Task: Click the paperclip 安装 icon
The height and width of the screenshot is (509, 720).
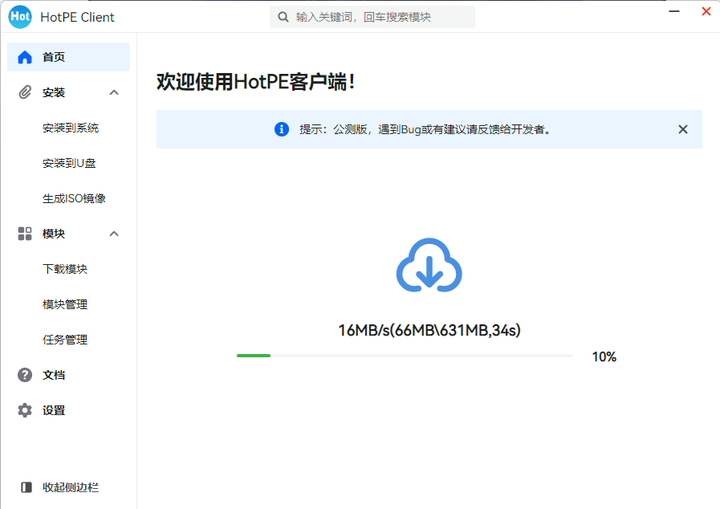Action: (25, 92)
